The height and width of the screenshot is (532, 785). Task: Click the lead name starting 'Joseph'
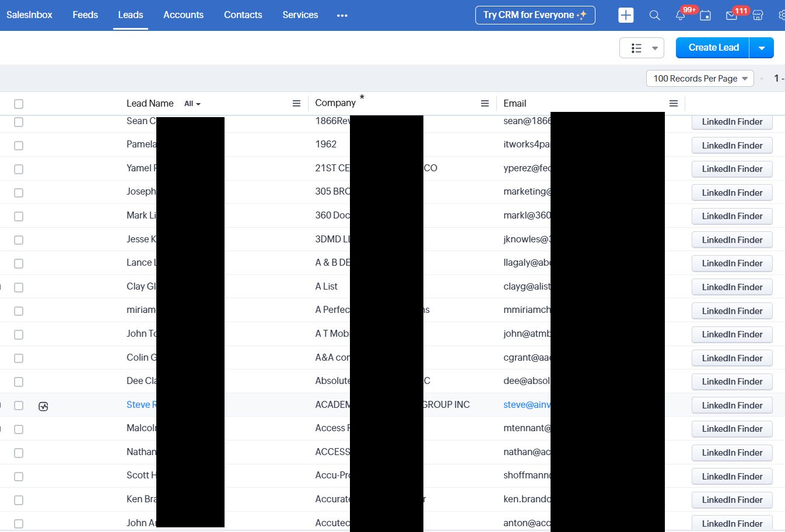(x=141, y=191)
